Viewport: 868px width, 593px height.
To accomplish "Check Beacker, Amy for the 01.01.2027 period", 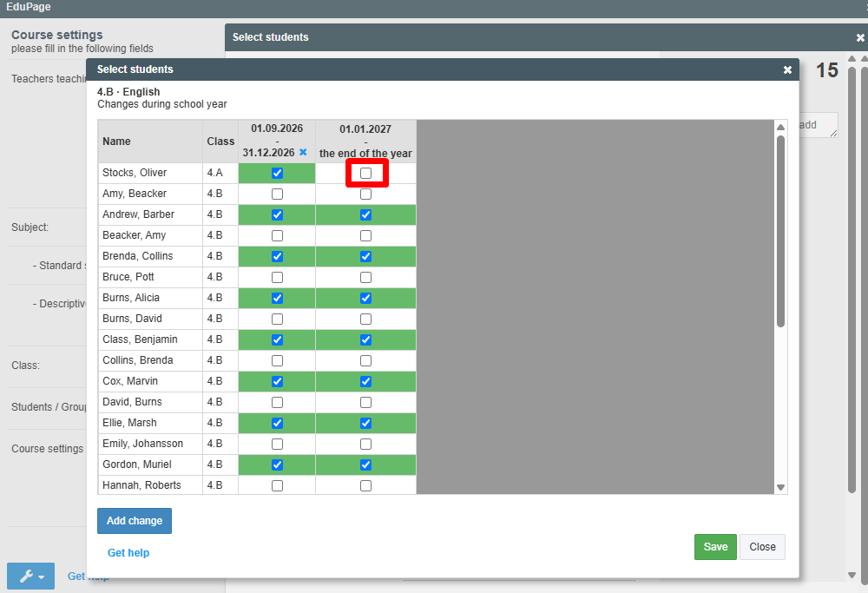I will click(x=366, y=236).
